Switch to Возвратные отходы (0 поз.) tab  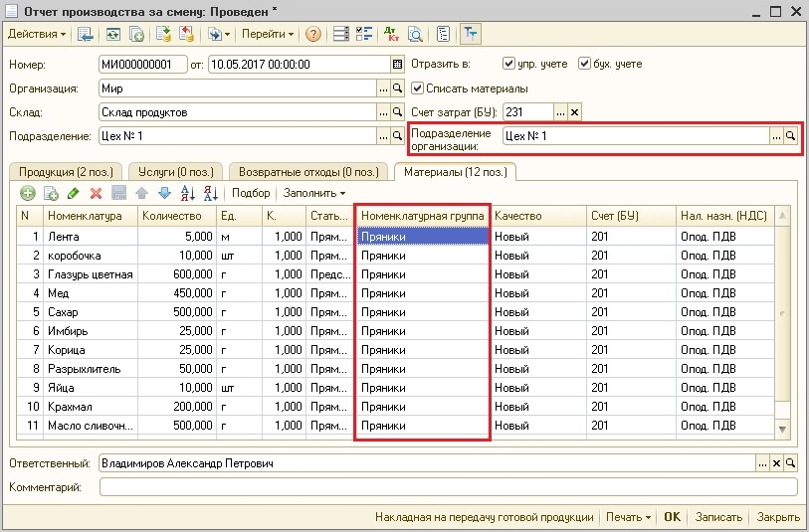[308, 172]
